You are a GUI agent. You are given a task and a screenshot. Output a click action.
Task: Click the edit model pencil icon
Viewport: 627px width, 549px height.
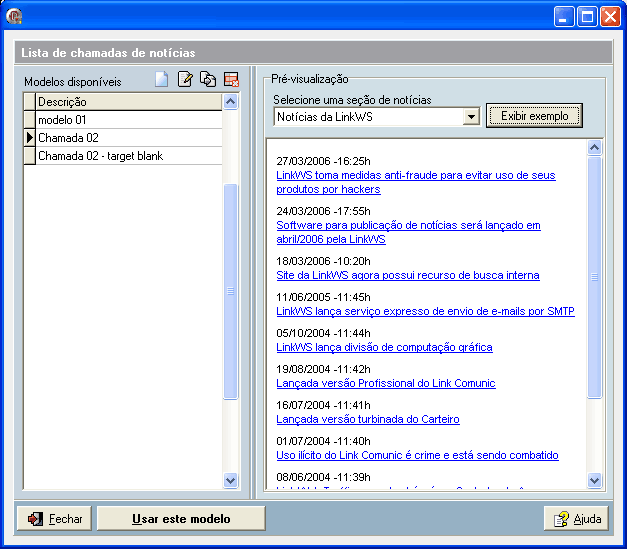[x=185, y=79]
